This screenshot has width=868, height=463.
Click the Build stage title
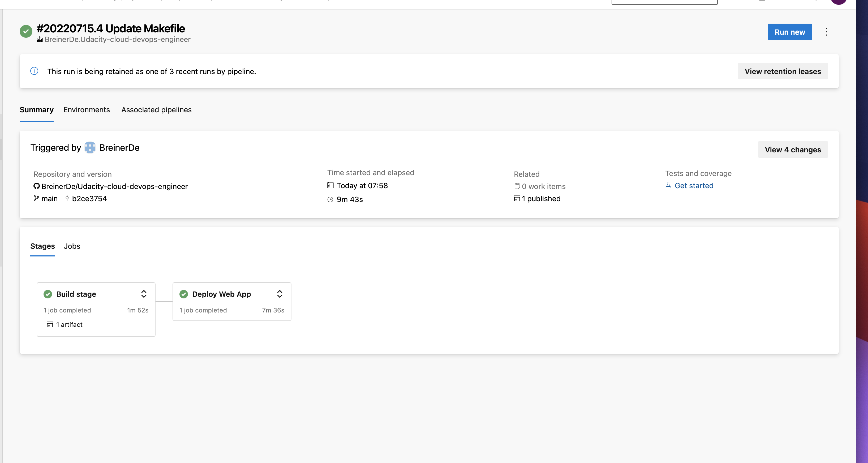(x=76, y=294)
